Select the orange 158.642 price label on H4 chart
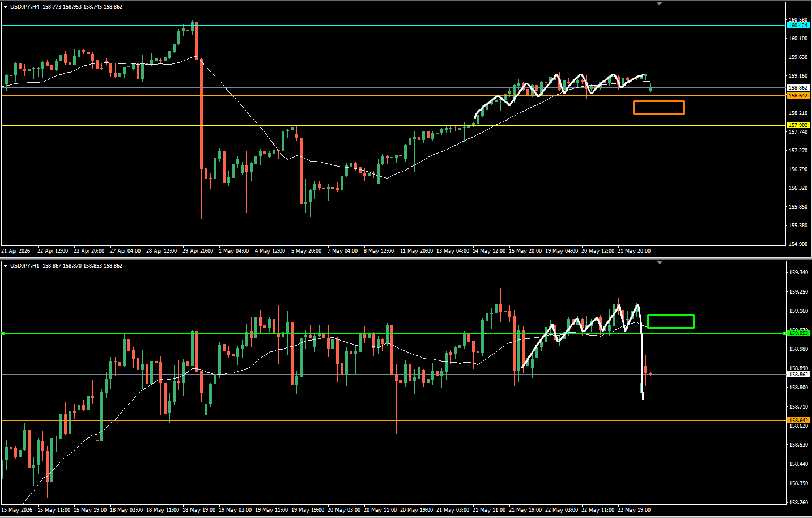The width and height of the screenshot is (812, 518). pyautogui.click(x=798, y=96)
